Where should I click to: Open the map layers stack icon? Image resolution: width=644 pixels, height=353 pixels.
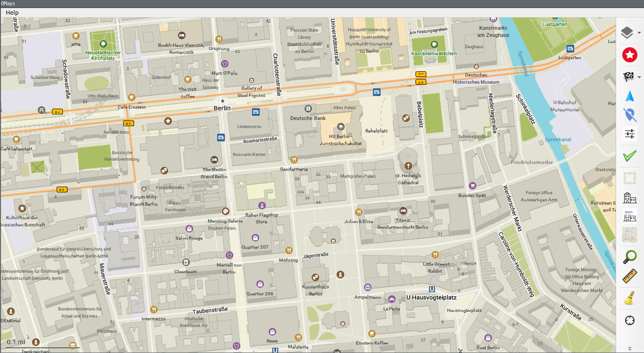[x=627, y=33]
